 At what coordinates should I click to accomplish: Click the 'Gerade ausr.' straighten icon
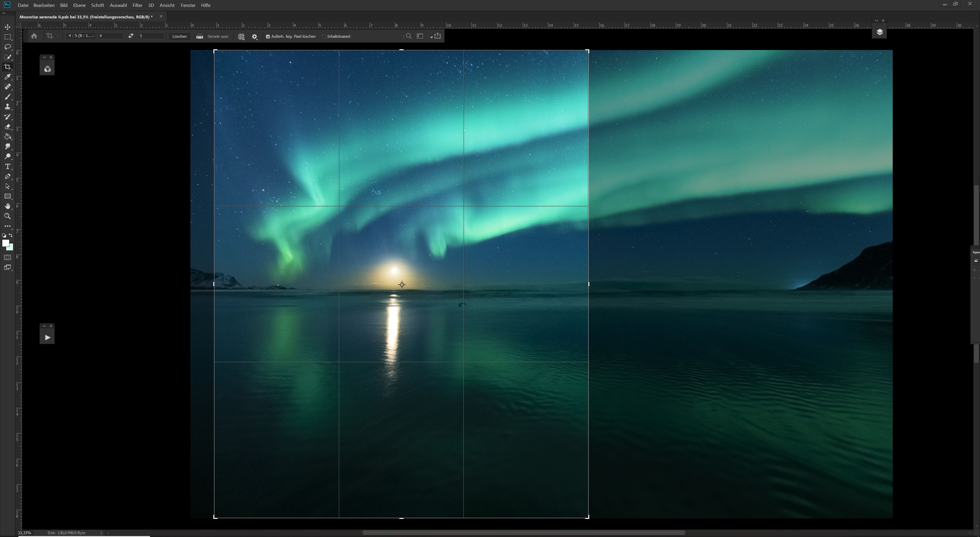(x=199, y=36)
